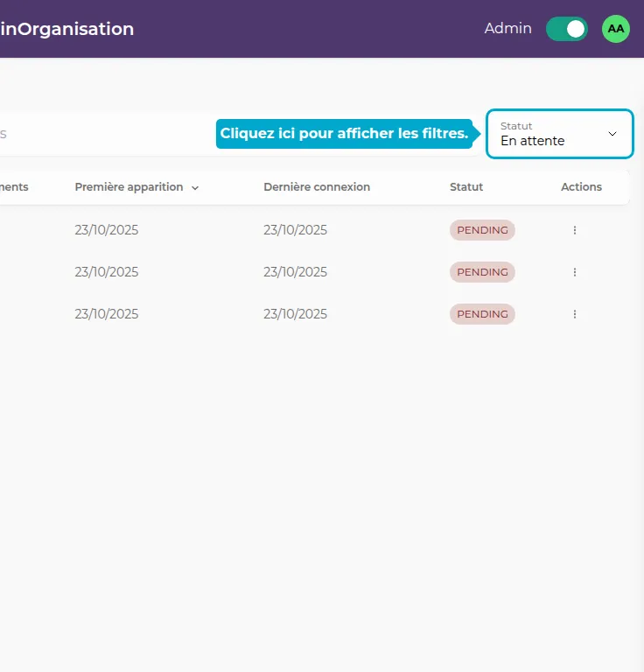Click the Actions column header

(x=581, y=187)
